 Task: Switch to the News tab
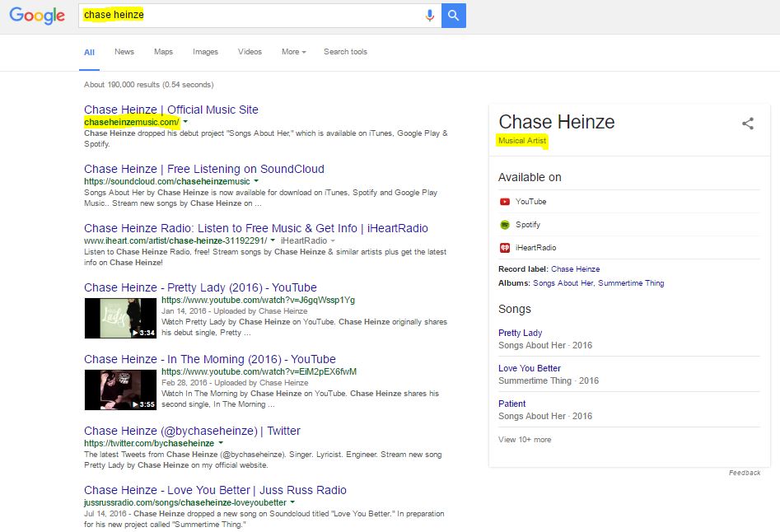124,52
